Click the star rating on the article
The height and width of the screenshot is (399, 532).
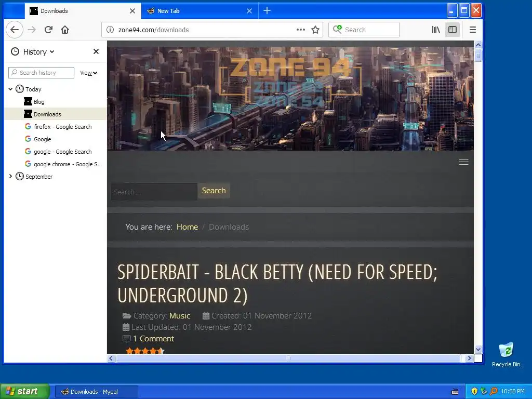145,351
